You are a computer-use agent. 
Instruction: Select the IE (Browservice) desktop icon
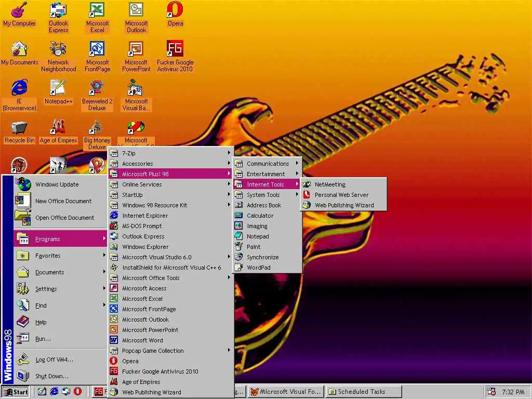tap(19, 96)
